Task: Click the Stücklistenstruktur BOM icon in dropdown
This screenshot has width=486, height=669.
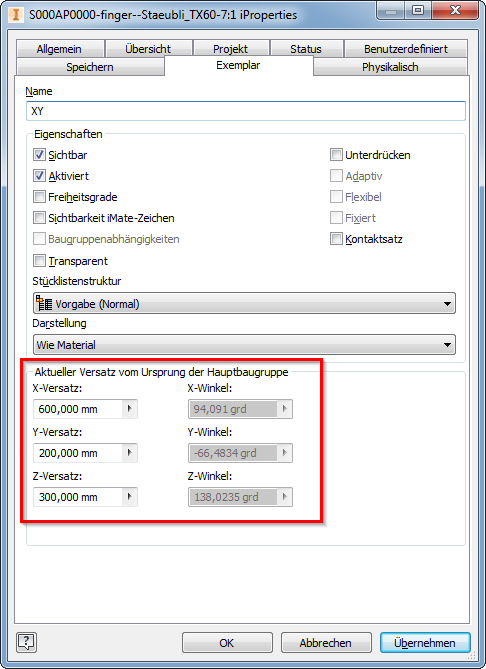Action: point(44,303)
